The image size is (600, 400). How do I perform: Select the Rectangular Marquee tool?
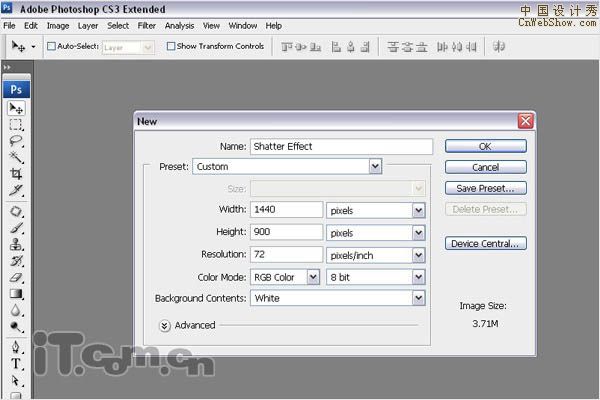point(16,125)
